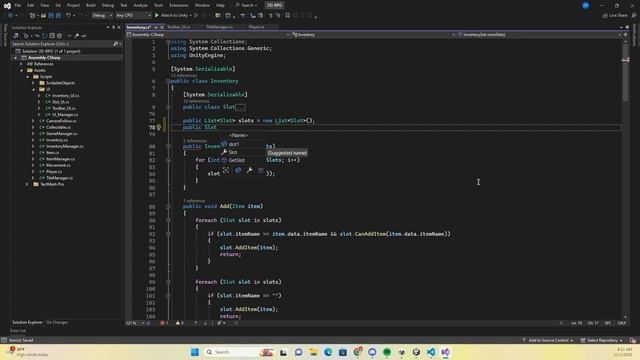
Task: Pin the Inventory.cs tab
Action: tap(156, 27)
